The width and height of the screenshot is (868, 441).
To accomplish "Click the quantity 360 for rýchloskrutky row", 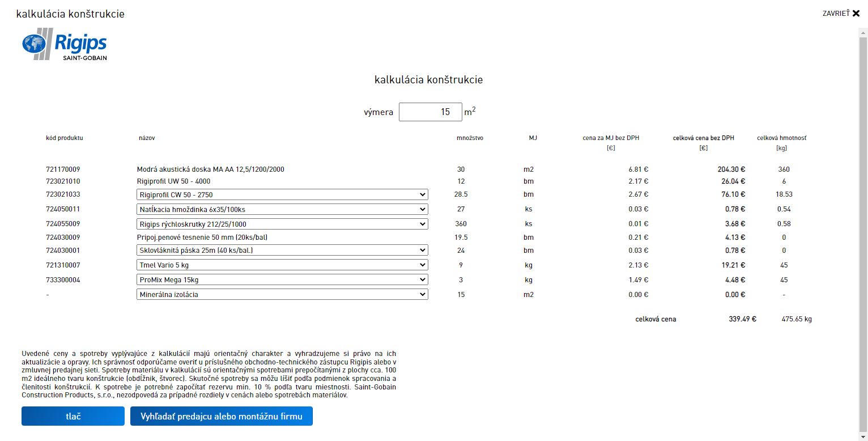I will 461,224.
